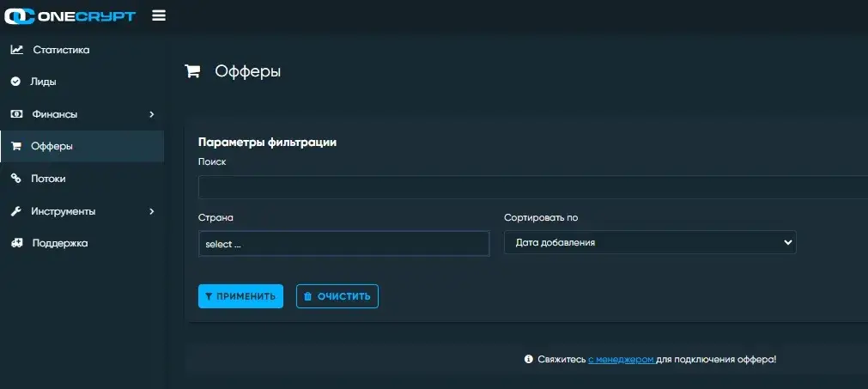Open Офферы in the sidebar
This screenshot has width=868, height=389.
click(x=82, y=147)
